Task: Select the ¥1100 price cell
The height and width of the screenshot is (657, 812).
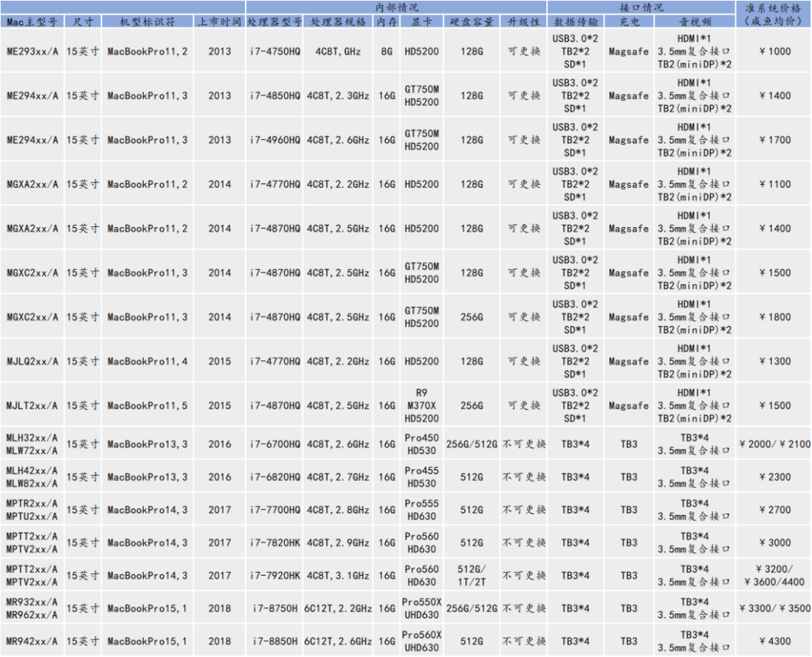Action: click(x=774, y=184)
